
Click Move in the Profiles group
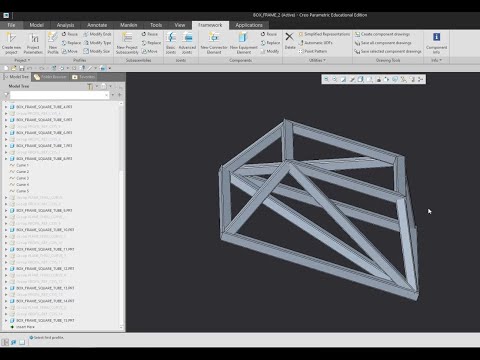pyautogui.click(x=69, y=51)
